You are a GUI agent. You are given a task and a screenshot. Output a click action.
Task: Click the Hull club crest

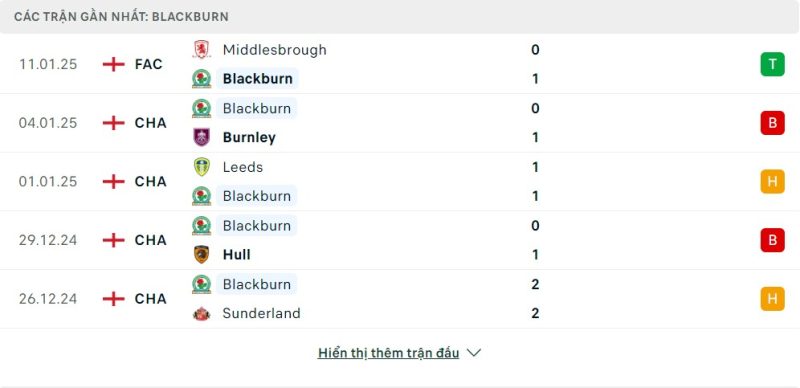coord(201,254)
